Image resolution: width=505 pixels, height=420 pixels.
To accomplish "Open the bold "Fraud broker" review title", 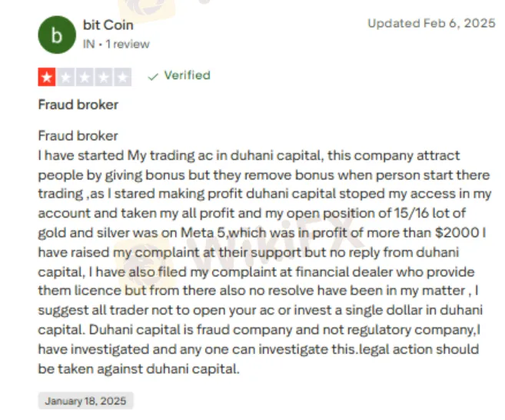I will (x=78, y=105).
